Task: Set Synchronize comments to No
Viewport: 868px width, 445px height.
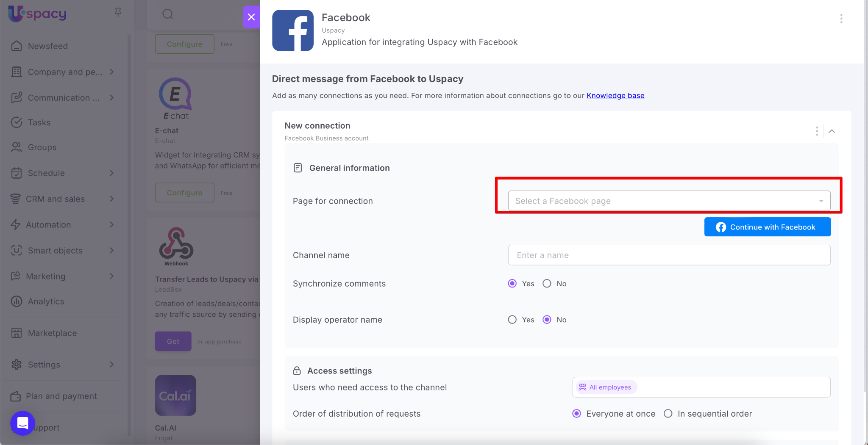Action: (x=547, y=284)
